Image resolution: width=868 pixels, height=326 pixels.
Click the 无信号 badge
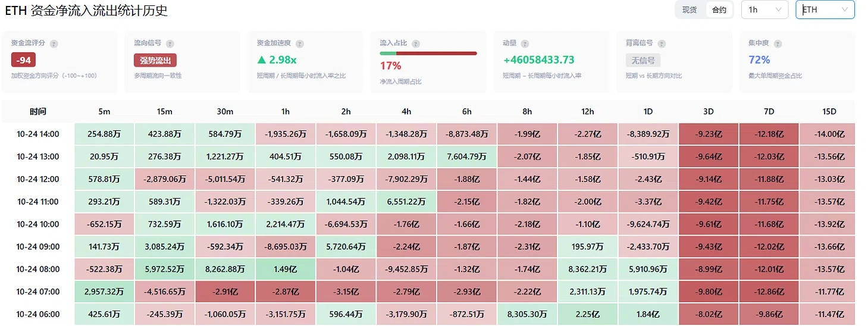pyautogui.click(x=643, y=60)
